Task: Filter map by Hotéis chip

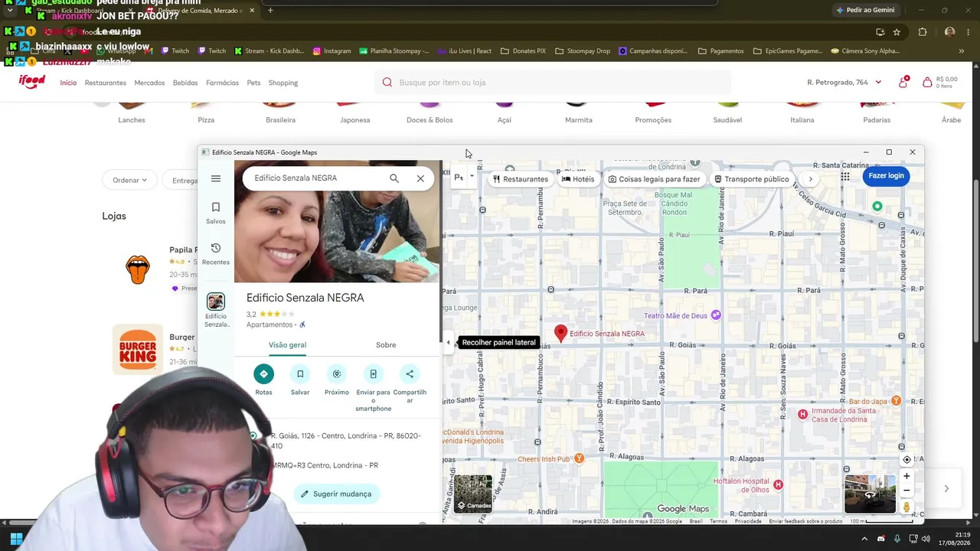Action: pos(578,179)
